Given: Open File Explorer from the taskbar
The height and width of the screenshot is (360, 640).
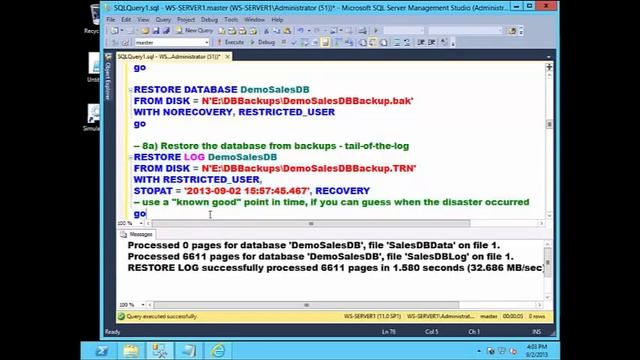Looking at the screenshot, I should (131, 351).
